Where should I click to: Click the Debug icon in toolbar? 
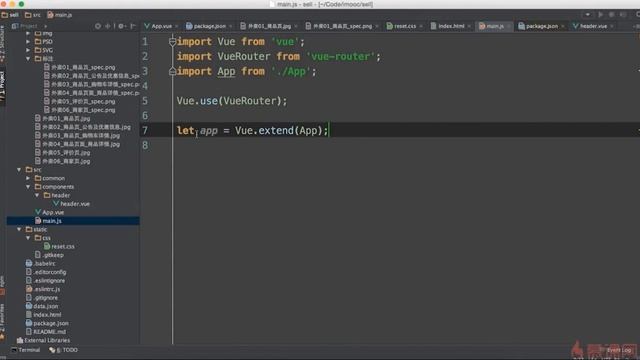tap(611, 15)
